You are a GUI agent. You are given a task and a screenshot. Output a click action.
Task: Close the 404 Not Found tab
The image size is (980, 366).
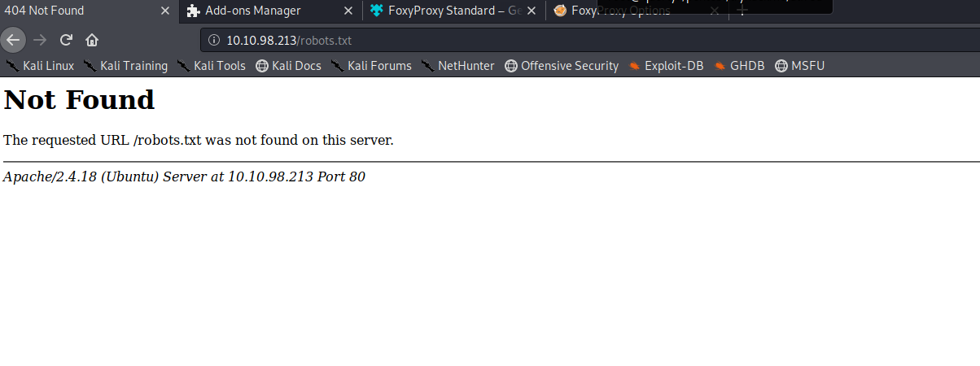(x=164, y=11)
